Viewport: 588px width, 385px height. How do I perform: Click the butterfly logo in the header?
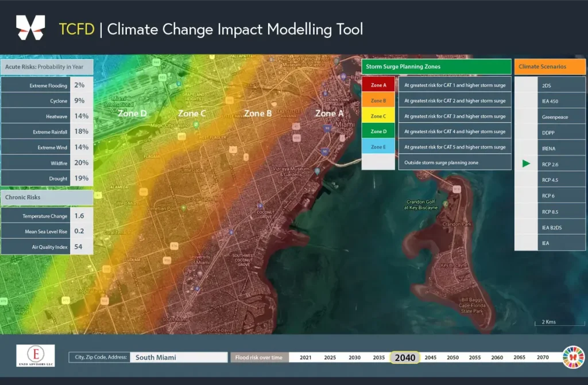(x=30, y=28)
